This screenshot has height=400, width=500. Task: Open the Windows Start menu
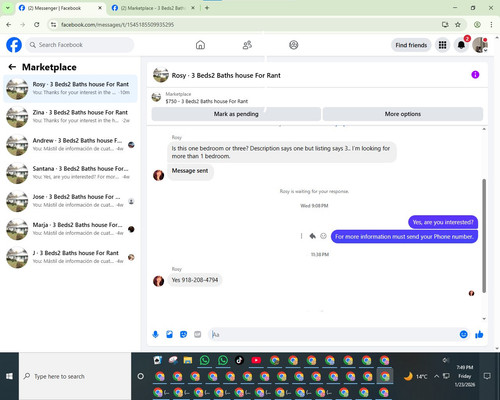coord(9,376)
